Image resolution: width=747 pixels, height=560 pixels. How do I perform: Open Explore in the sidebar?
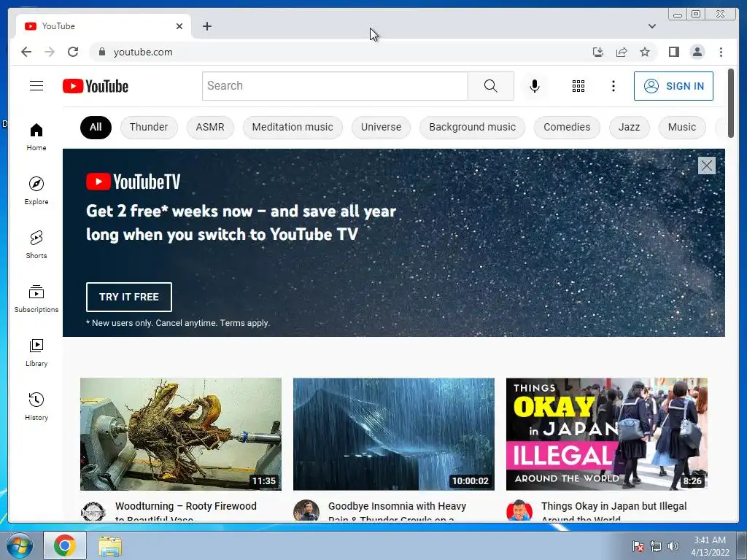pos(36,190)
